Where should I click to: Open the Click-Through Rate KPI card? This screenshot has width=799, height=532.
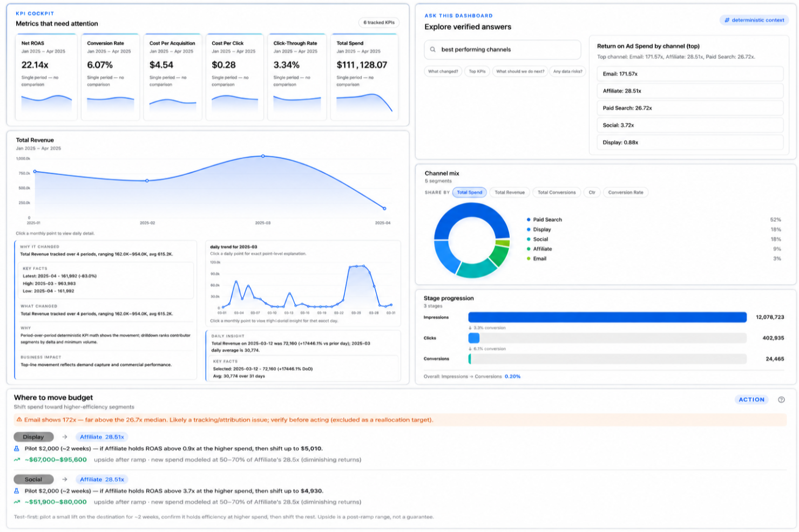click(297, 77)
